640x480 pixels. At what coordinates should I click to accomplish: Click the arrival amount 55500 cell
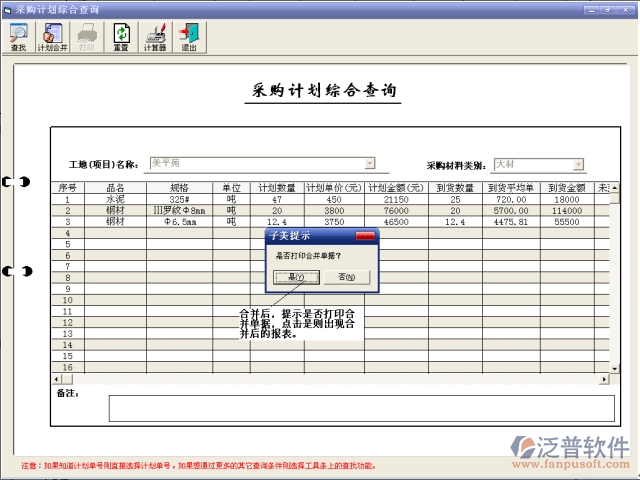pos(567,222)
